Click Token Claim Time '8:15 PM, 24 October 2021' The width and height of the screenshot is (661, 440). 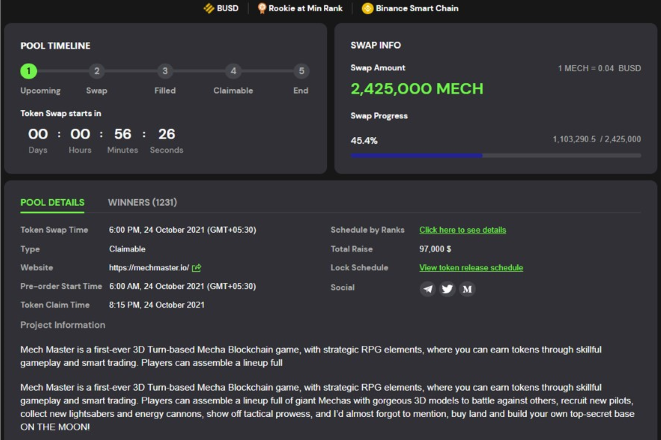(x=157, y=305)
